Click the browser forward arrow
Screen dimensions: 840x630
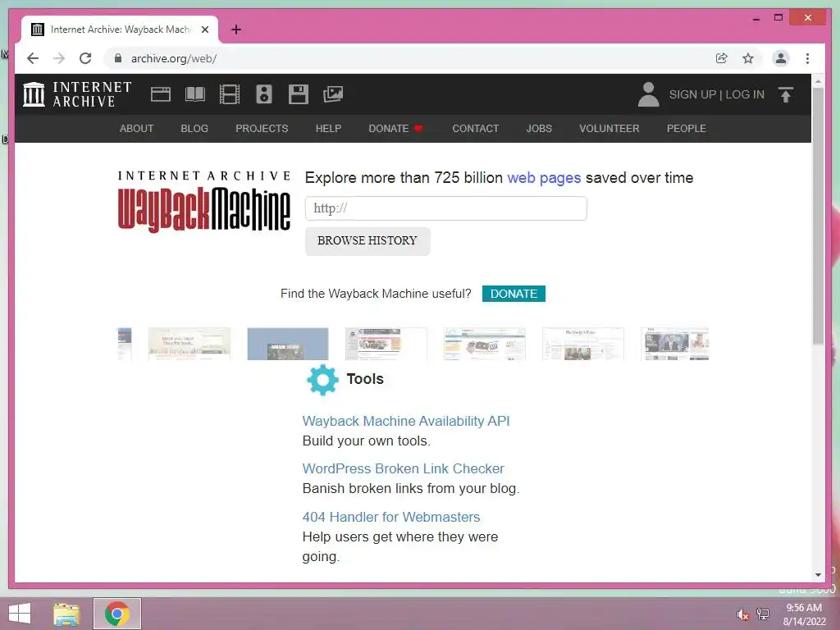point(59,58)
